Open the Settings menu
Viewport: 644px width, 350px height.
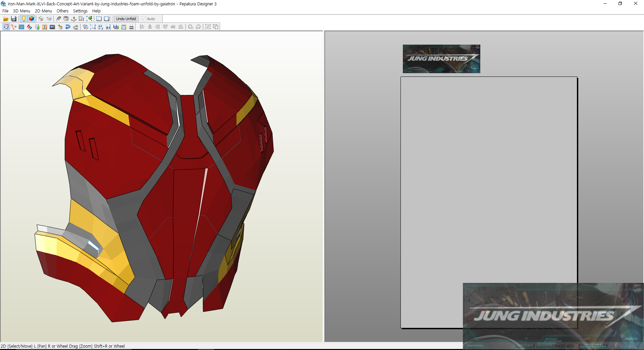80,11
